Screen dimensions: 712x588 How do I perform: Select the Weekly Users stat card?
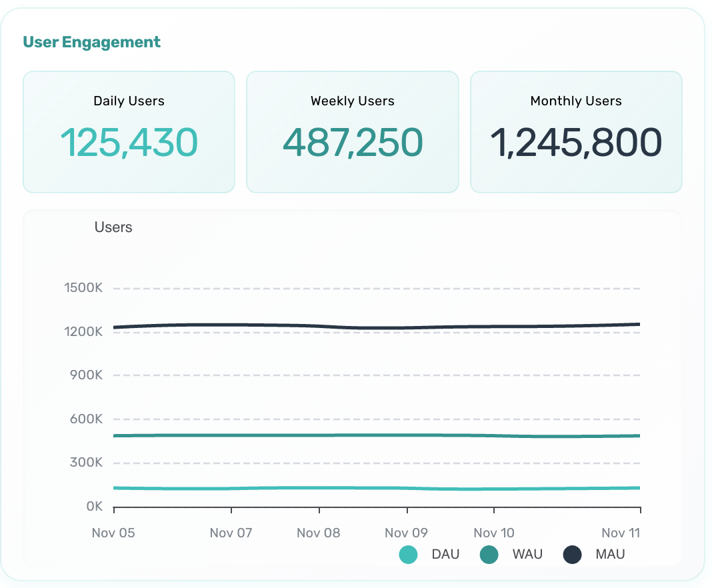[x=352, y=131]
